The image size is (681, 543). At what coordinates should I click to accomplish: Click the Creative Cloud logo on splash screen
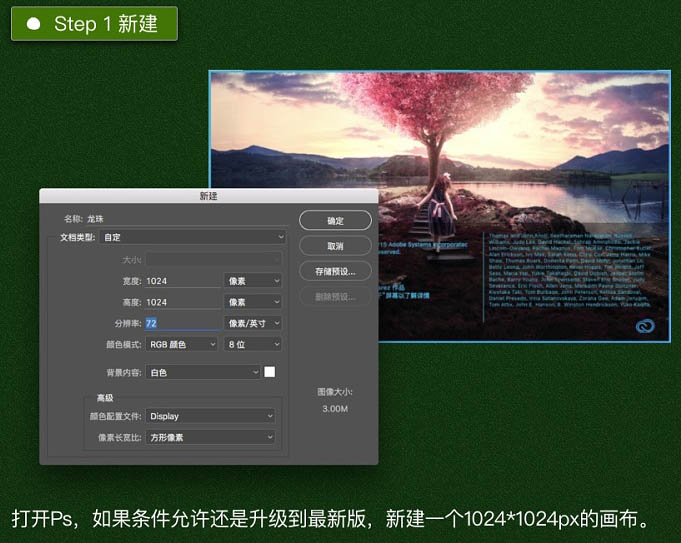click(645, 326)
